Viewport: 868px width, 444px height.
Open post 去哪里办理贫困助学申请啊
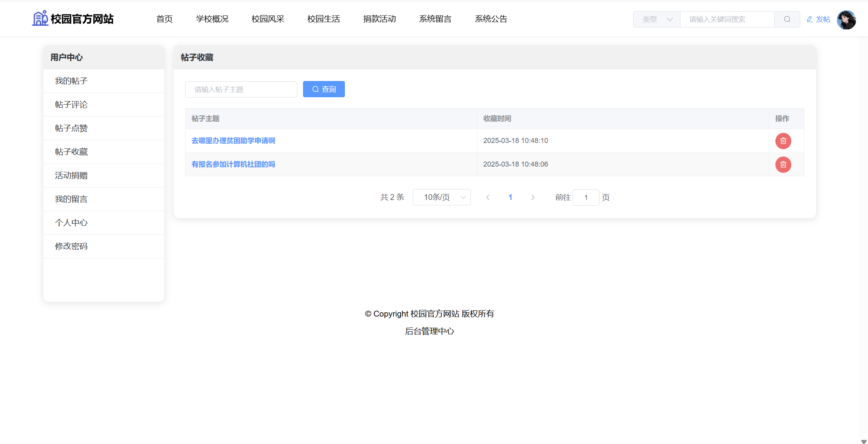click(x=233, y=141)
